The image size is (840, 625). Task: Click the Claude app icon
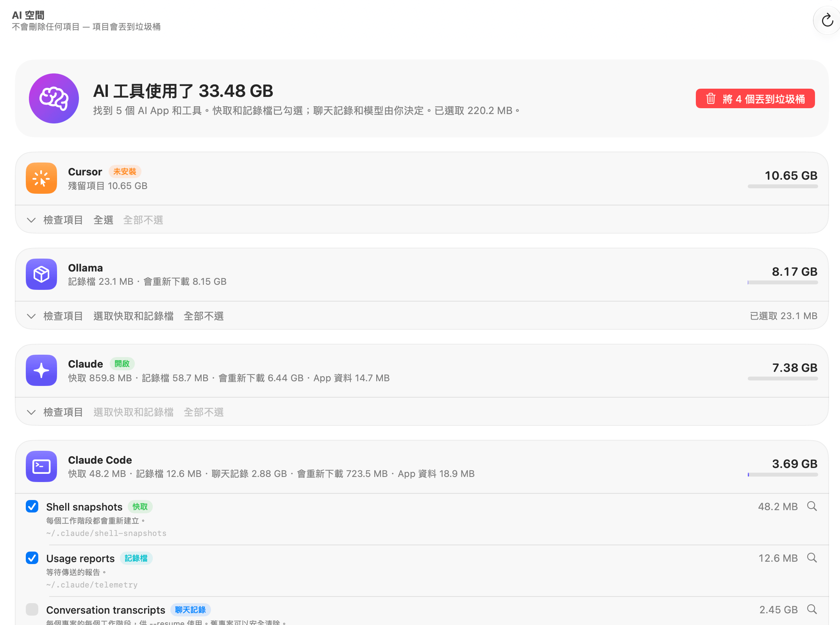[x=41, y=370]
